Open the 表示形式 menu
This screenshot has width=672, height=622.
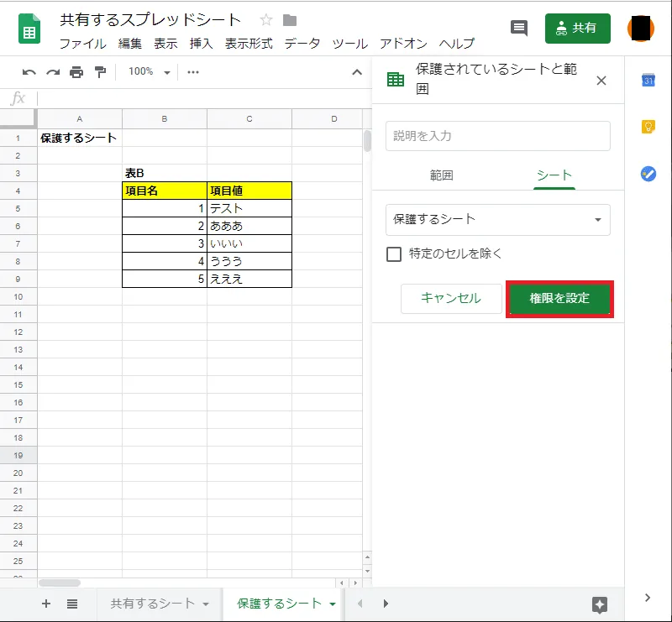(249, 44)
